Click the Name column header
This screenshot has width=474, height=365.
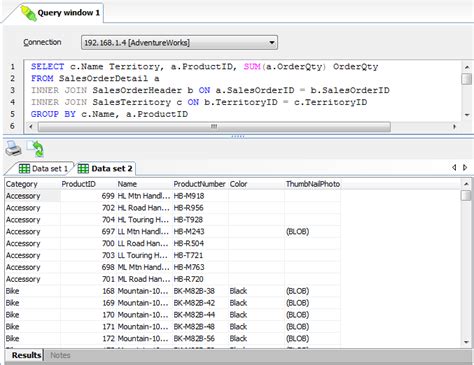tap(144, 184)
